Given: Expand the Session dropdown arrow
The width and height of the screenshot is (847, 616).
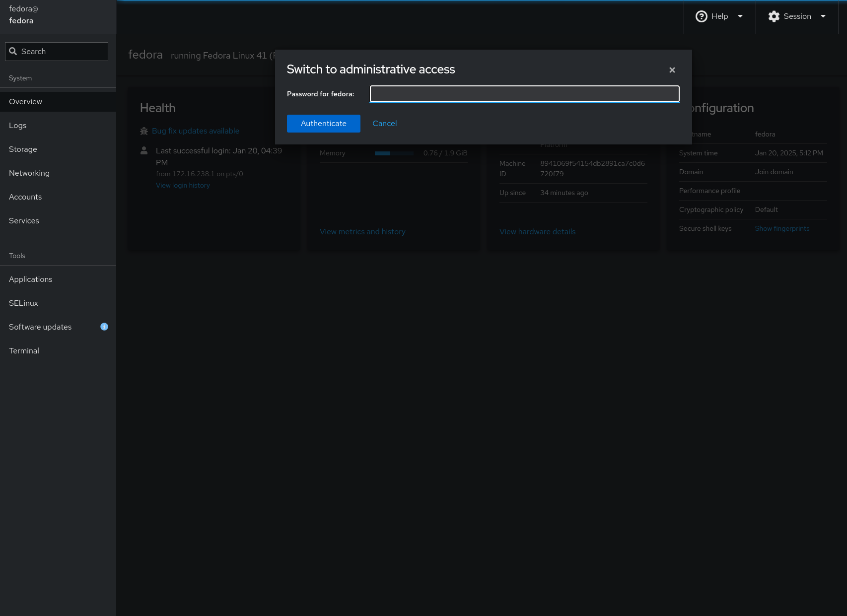Looking at the screenshot, I should pyautogui.click(x=823, y=16).
